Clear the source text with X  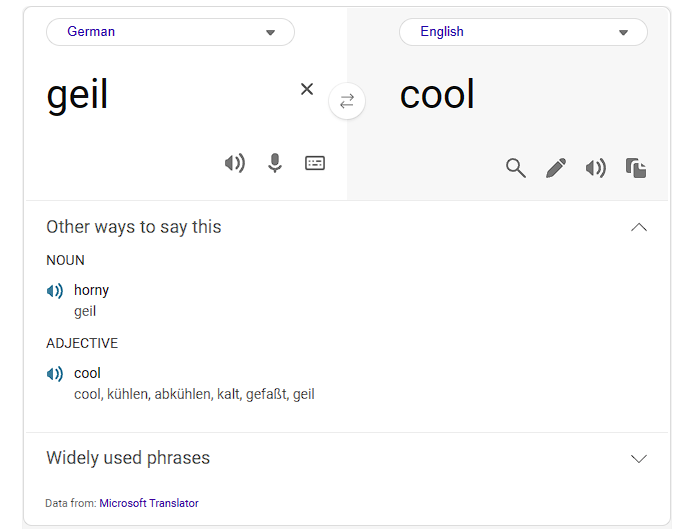click(x=307, y=89)
